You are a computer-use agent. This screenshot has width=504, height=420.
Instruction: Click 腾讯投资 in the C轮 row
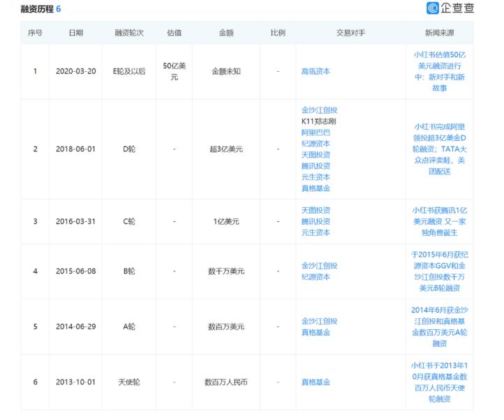pyautogui.click(x=316, y=221)
